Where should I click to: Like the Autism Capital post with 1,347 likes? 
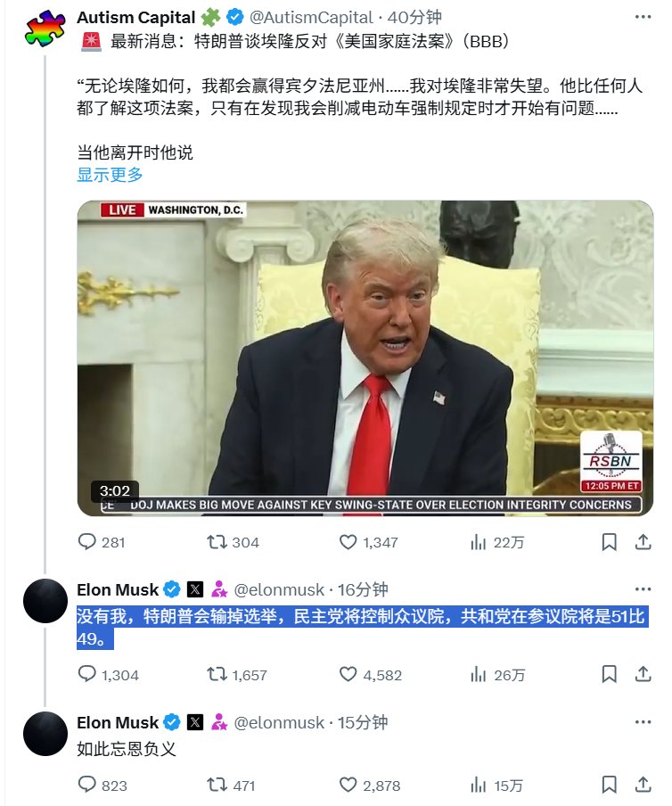click(348, 542)
